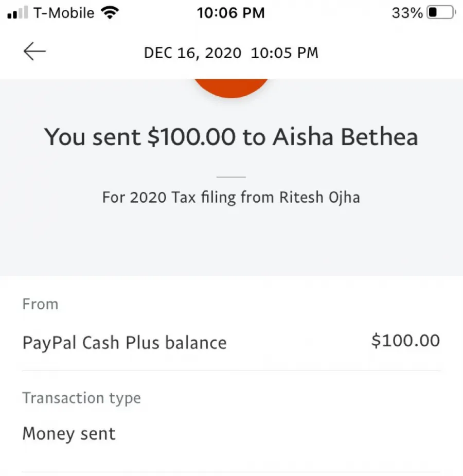The width and height of the screenshot is (463, 476).
Task: Tap the "You sent $100.00 to Aisha Bethea" heading
Action: click(x=231, y=137)
